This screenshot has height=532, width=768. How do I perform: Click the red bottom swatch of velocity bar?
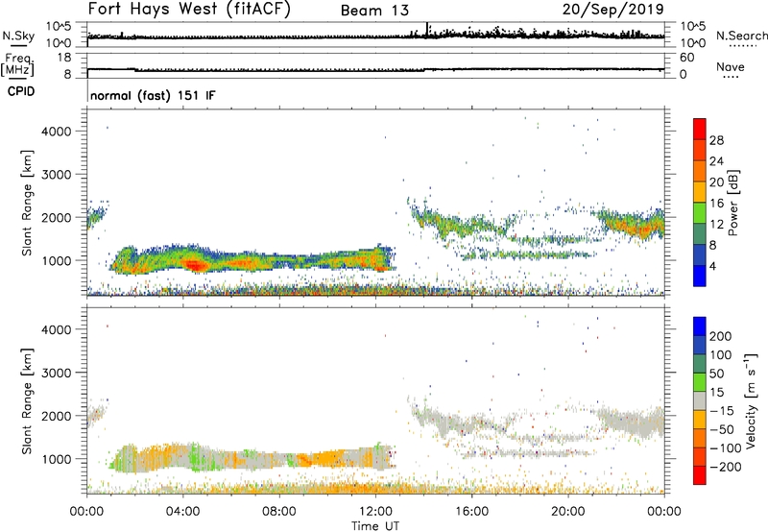[700, 475]
